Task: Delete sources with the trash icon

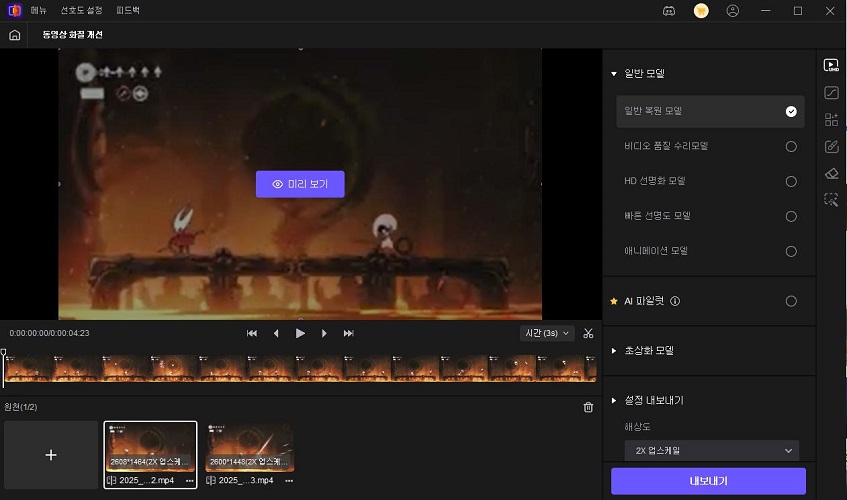Action: 588,407
